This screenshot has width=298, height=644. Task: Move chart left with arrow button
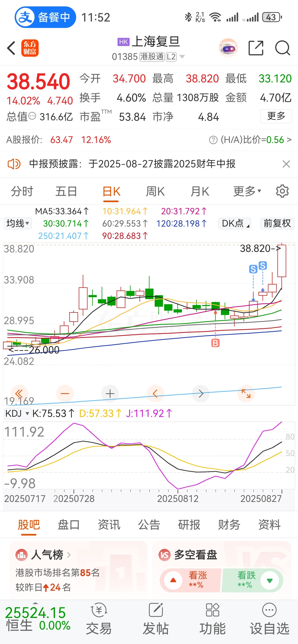(x=155, y=394)
